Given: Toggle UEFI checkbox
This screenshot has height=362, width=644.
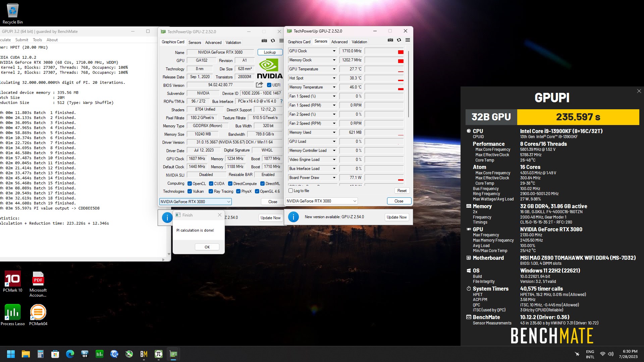Looking at the screenshot, I should click(x=269, y=85).
